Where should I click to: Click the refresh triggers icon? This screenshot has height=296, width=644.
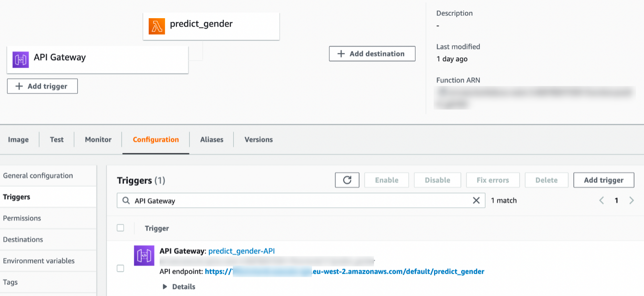(x=347, y=180)
